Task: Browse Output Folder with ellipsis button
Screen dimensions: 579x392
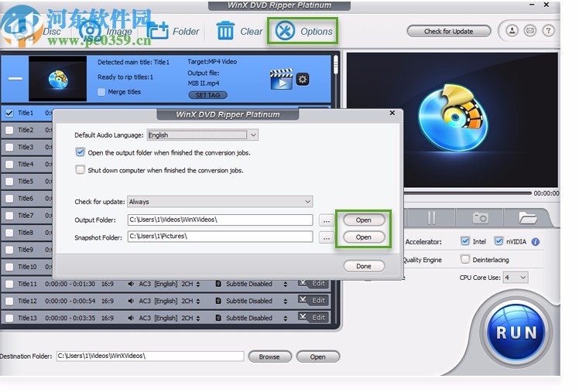Action: (x=327, y=220)
